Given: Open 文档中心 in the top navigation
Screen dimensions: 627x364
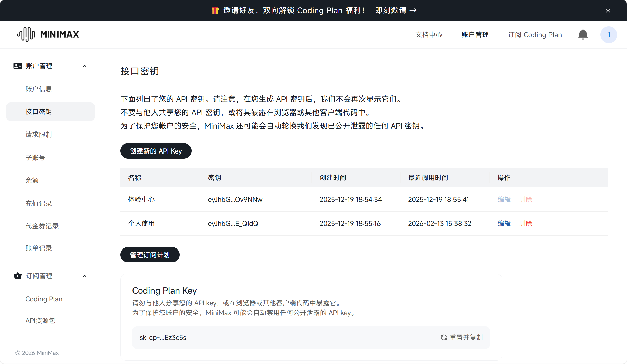Looking at the screenshot, I should [x=429, y=35].
